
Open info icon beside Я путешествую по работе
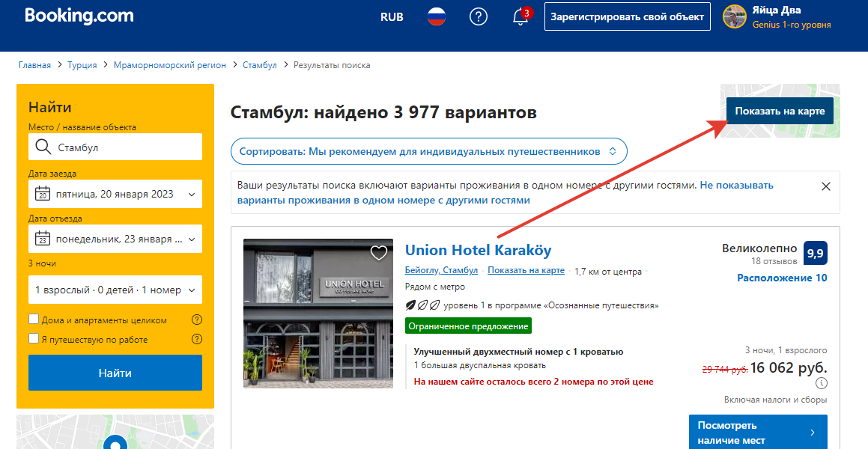pyautogui.click(x=196, y=339)
